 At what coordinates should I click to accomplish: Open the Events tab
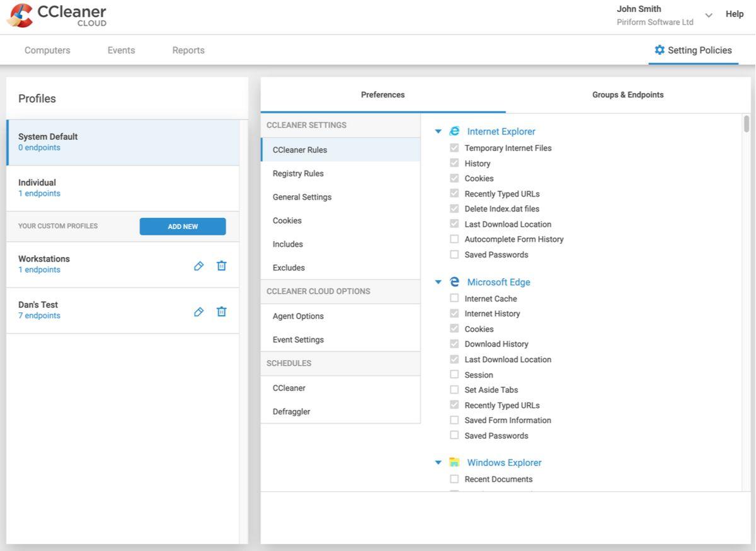coord(121,50)
